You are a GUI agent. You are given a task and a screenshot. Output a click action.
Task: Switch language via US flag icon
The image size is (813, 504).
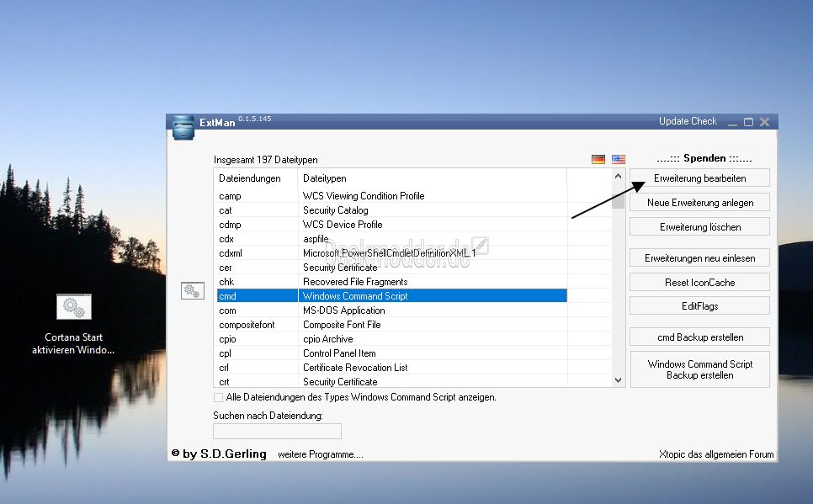tap(618, 159)
